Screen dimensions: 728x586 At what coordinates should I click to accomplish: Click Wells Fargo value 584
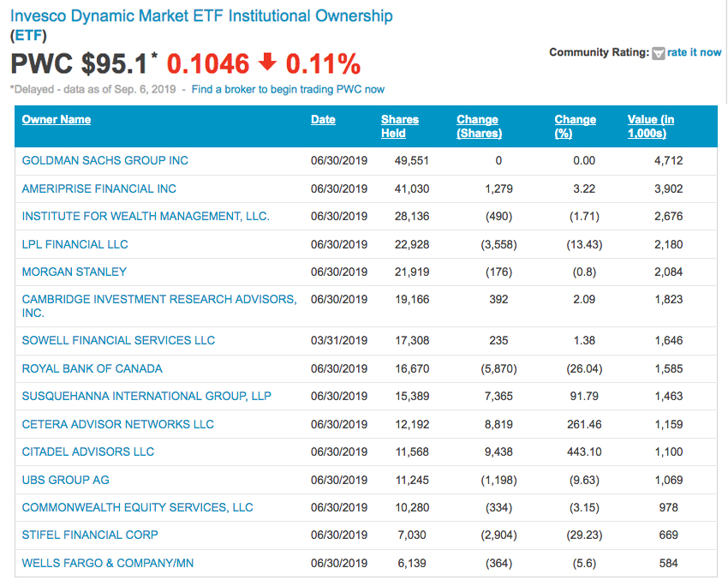click(669, 563)
